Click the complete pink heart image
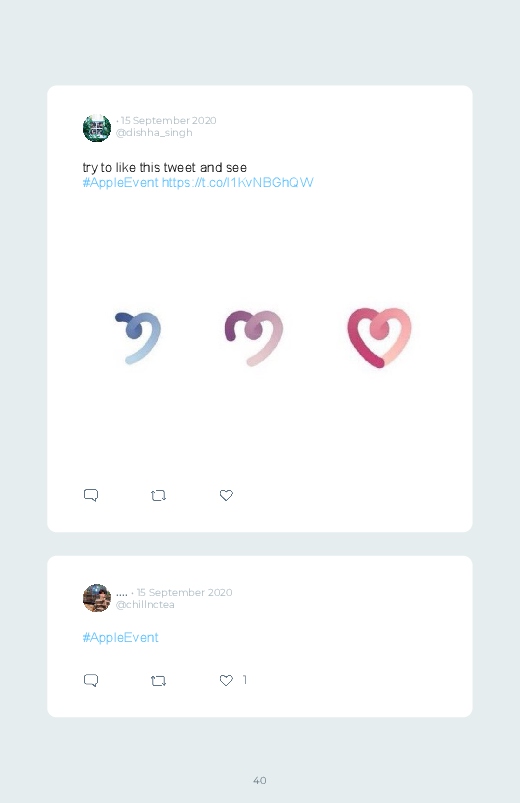This screenshot has height=803, width=520. click(x=379, y=338)
